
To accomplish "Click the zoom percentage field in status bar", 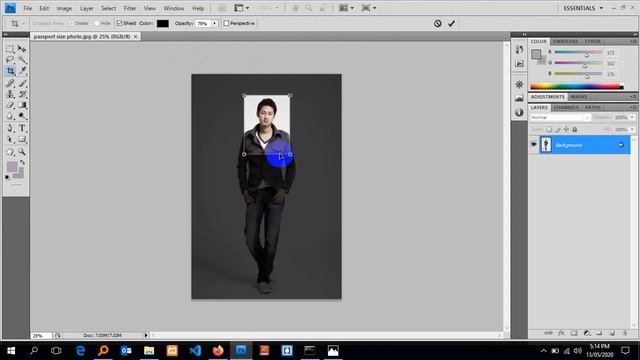I will (41, 336).
